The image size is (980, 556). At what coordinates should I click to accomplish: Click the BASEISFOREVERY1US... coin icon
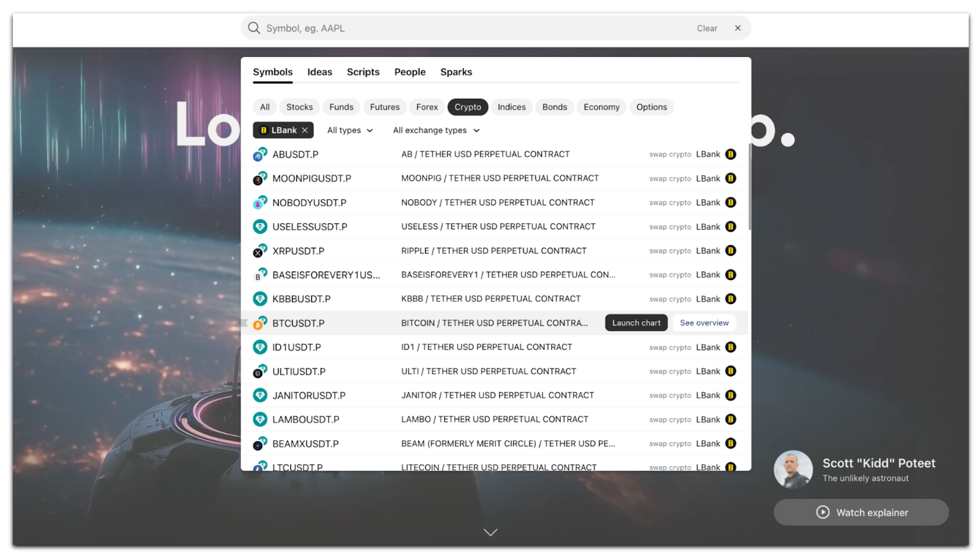260,275
